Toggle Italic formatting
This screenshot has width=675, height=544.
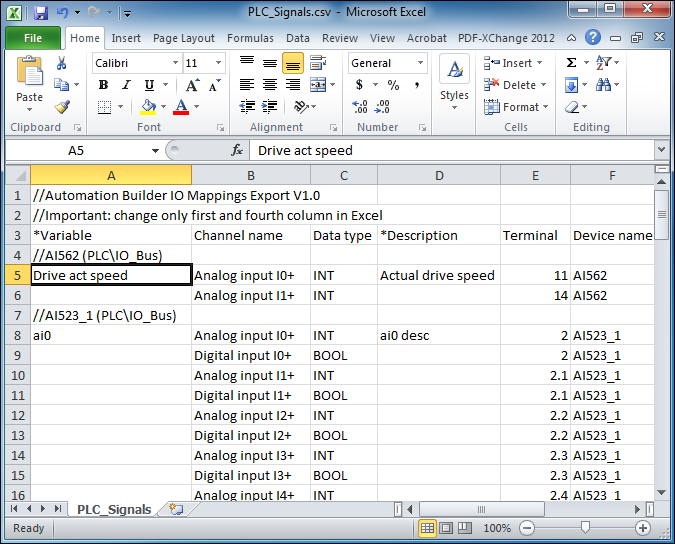pyautogui.click(x=126, y=85)
